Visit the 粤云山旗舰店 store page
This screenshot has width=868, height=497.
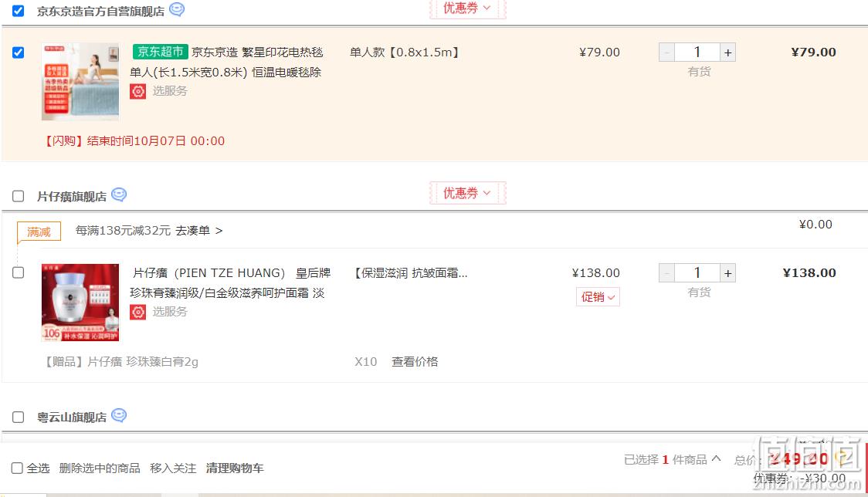click(72, 418)
